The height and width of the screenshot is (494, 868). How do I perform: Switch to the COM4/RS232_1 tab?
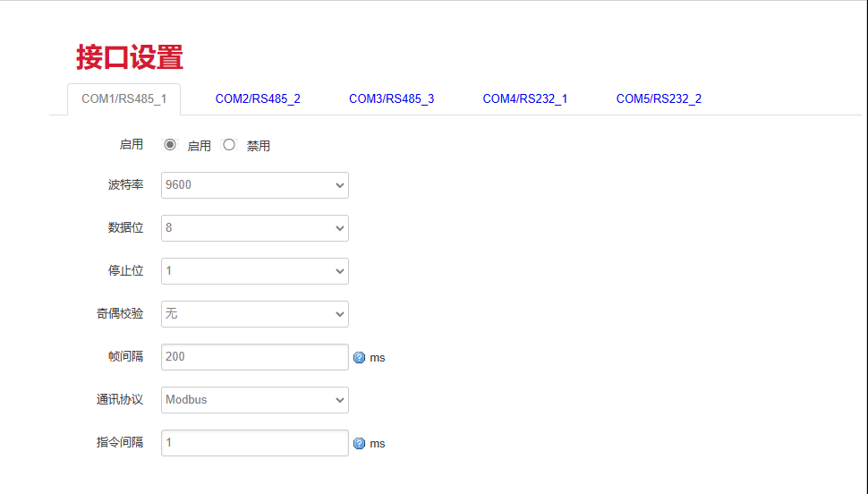point(524,99)
